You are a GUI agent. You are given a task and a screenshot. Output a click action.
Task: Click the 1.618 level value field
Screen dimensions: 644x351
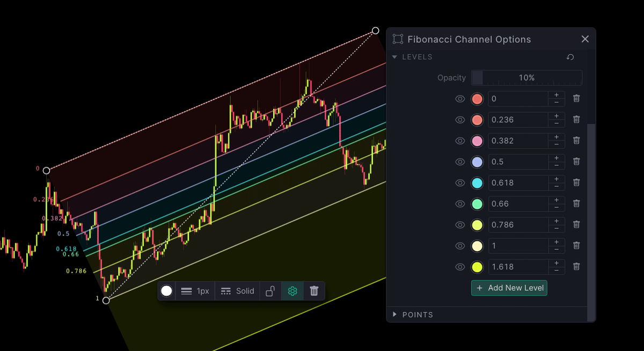[x=518, y=266]
